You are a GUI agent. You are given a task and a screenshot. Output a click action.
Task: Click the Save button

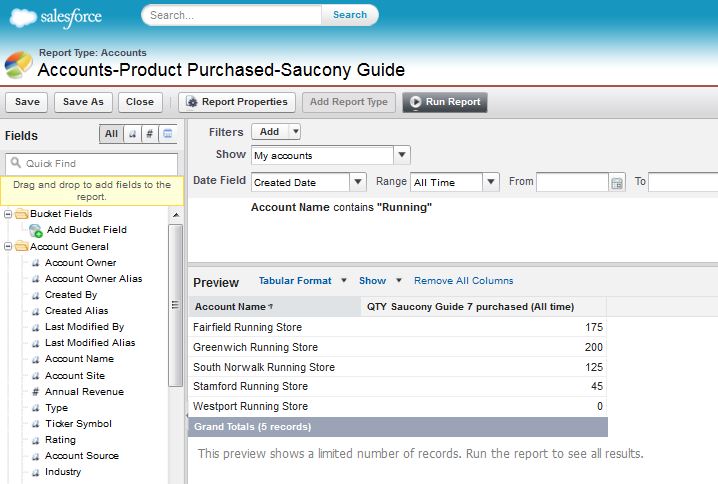point(27,102)
